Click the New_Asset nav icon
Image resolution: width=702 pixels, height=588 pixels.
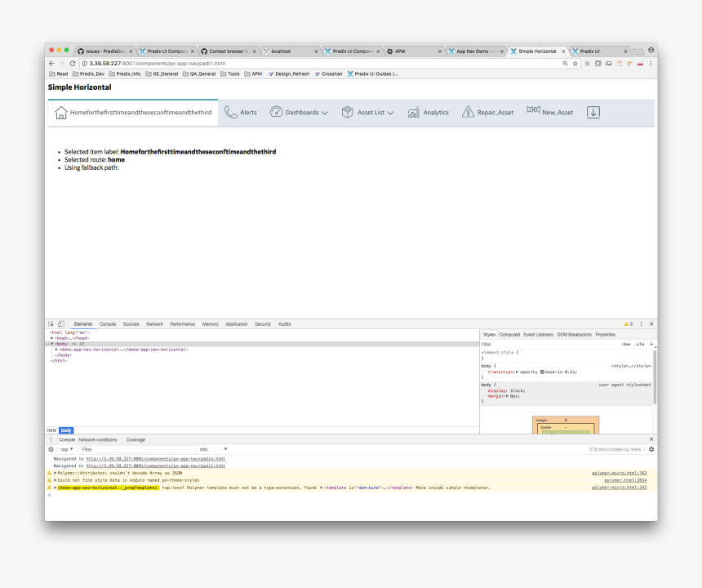pos(533,110)
